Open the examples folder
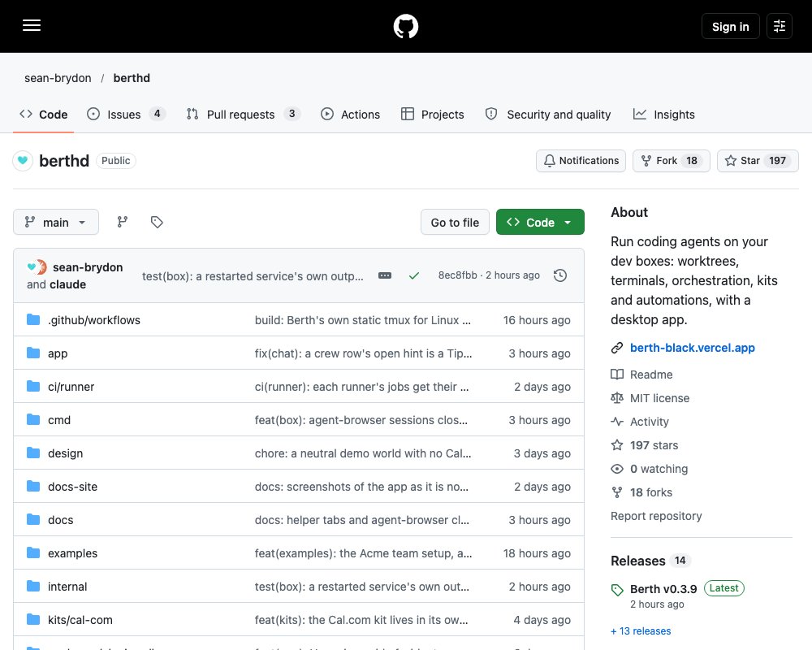This screenshot has height=650, width=812. pyautogui.click(x=72, y=553)
